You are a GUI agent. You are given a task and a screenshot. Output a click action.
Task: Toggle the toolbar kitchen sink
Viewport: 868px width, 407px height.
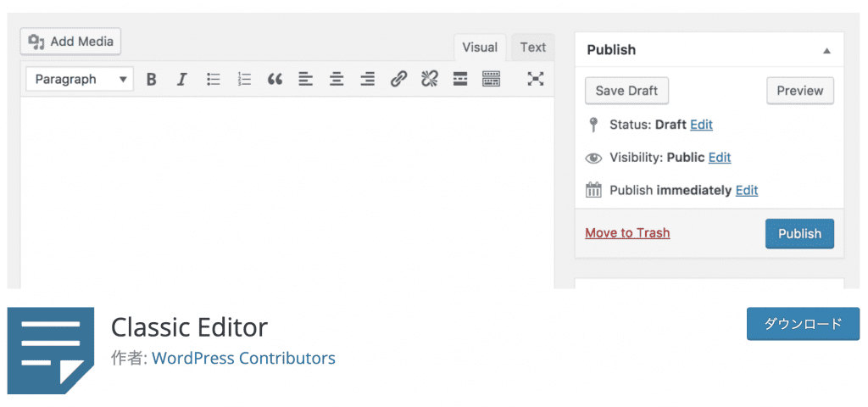(x=491, y=80)
